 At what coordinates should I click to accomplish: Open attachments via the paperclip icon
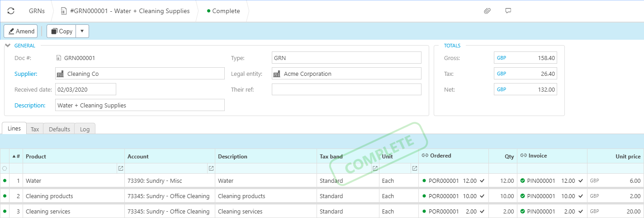click(x=487, y=11)
